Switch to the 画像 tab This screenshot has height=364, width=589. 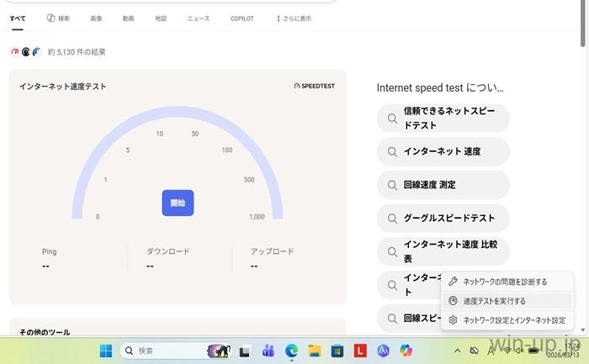[x=96, y=18]
